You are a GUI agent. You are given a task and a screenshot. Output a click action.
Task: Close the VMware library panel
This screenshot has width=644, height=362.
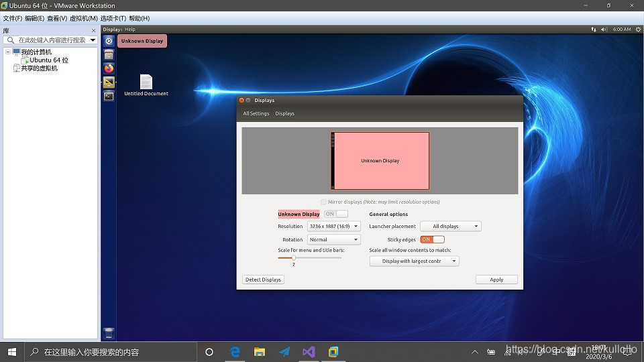(x=94, y=31)
